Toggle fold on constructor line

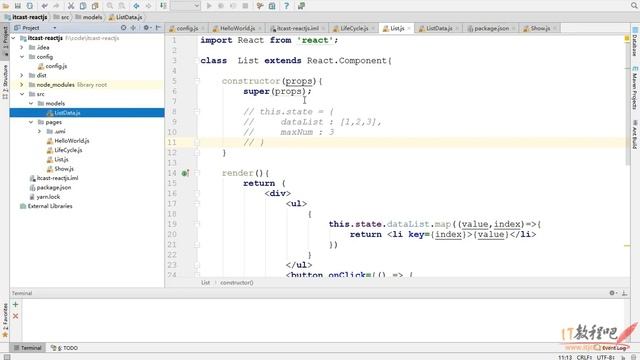tap(197, 81)
